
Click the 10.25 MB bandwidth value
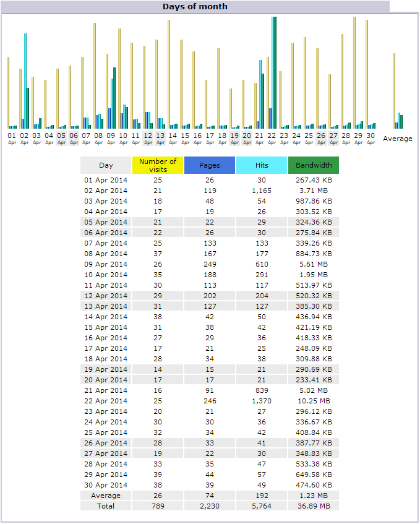(313, 401)
